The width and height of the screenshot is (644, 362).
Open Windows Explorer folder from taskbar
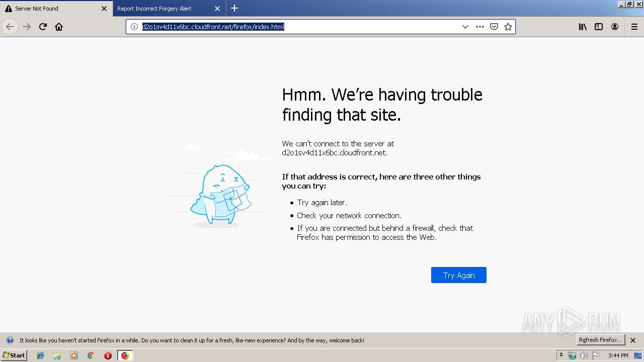click(x=57, y=355)
